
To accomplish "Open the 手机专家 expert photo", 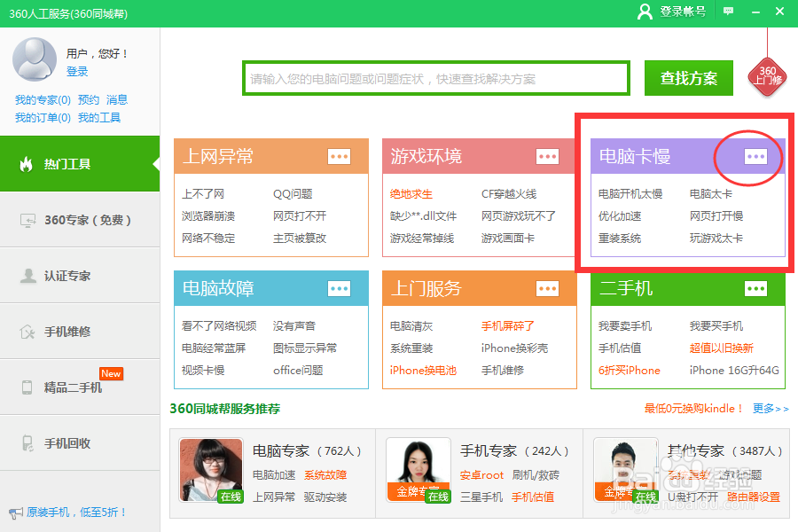I will [x=419, y=470].
